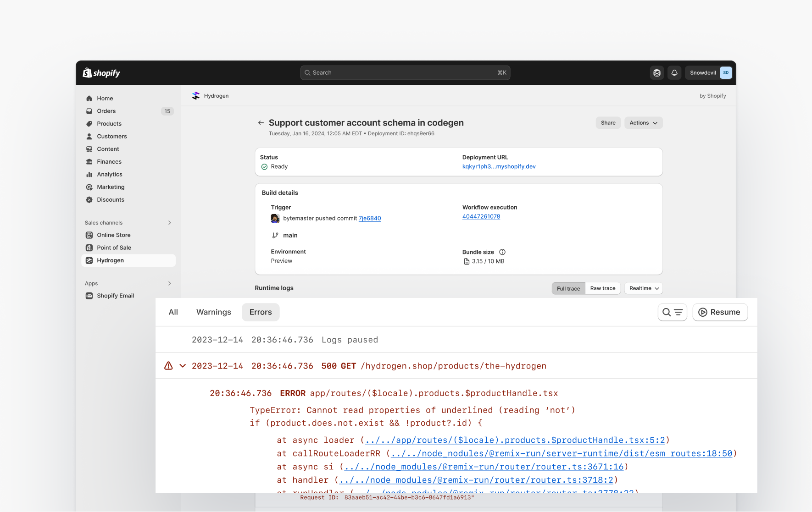Collapse the 500 GET log entry chevron
812x512 pixels.
pos(183,366)
